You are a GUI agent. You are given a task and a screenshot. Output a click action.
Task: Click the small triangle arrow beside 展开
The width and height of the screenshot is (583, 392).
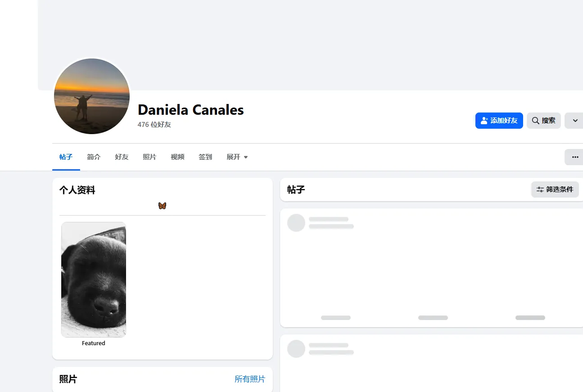[246, 157]
